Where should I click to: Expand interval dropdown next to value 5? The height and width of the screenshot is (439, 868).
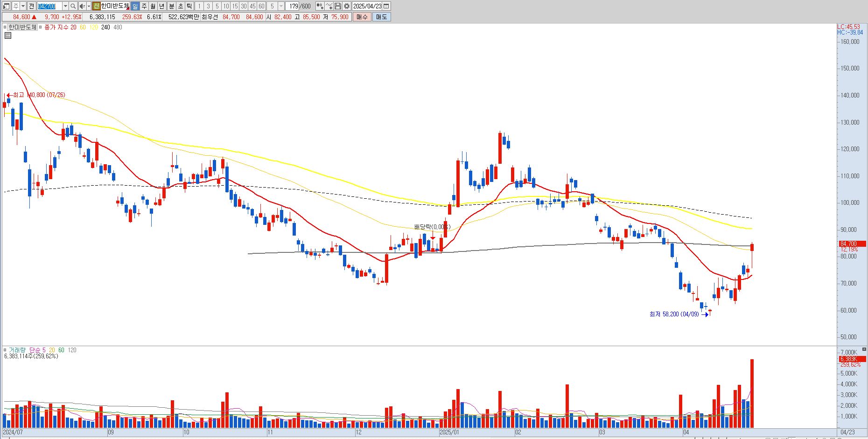(x=281, y=6)
